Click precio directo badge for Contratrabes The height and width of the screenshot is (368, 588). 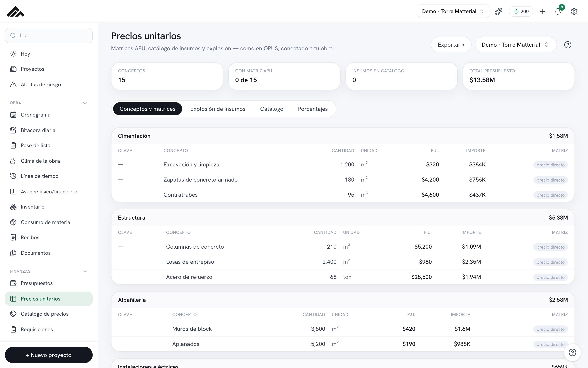(550, 195)
